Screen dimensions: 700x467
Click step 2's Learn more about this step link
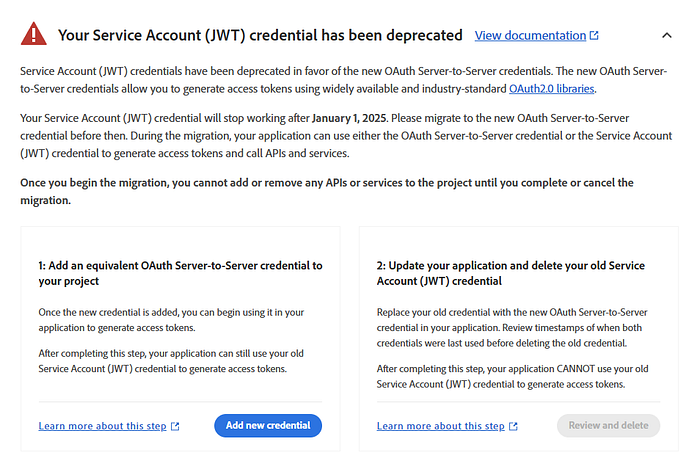440,426
